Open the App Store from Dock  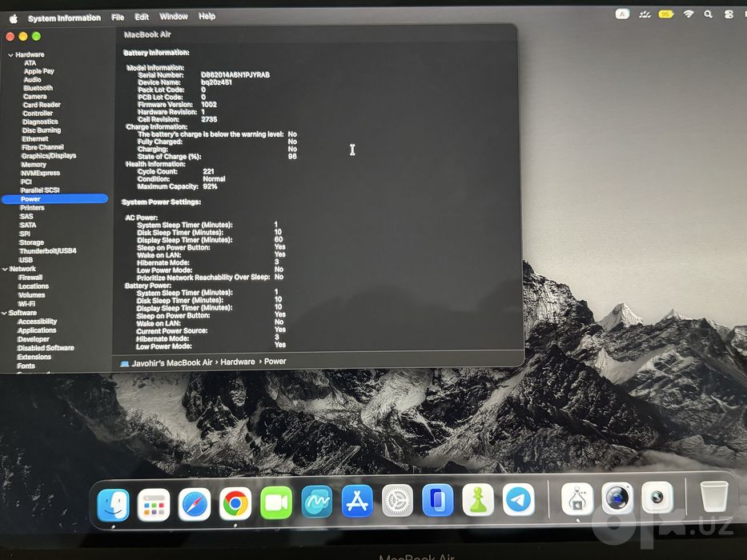click(357, 501)
